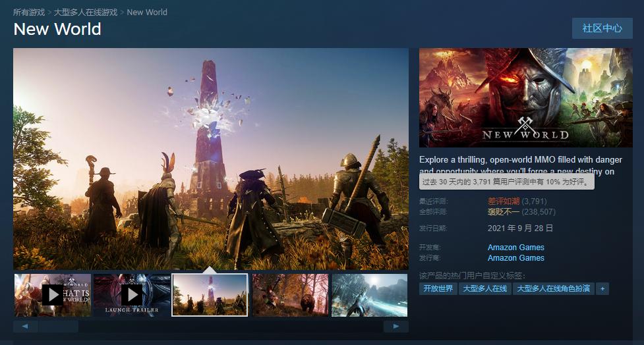644x345 pixels.
Task: Show the icy creature screenshot thumbnail
Action: point(369,295)
